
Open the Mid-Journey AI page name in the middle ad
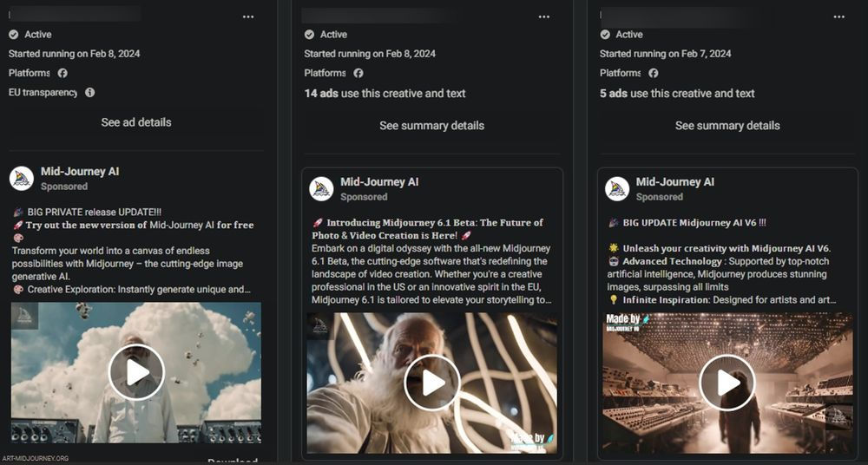point(379,182)
